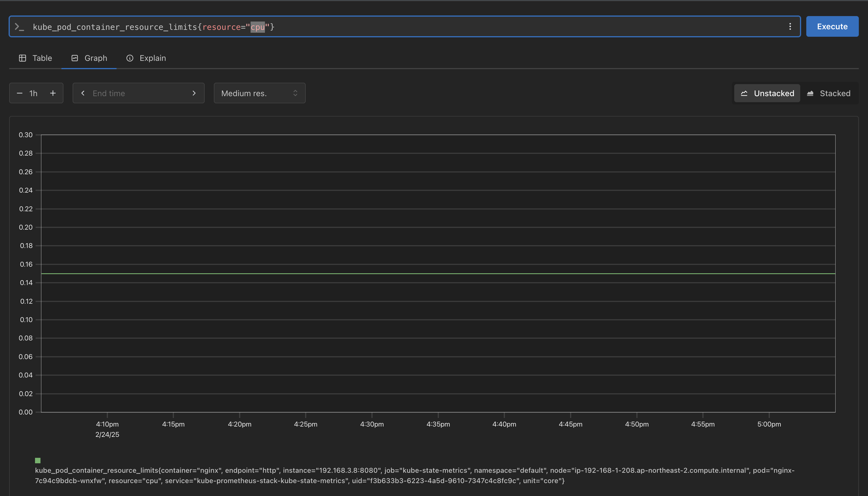Screen dimensions: 868x496
Task: Open the three-dot query options menu
Action: 790,27
